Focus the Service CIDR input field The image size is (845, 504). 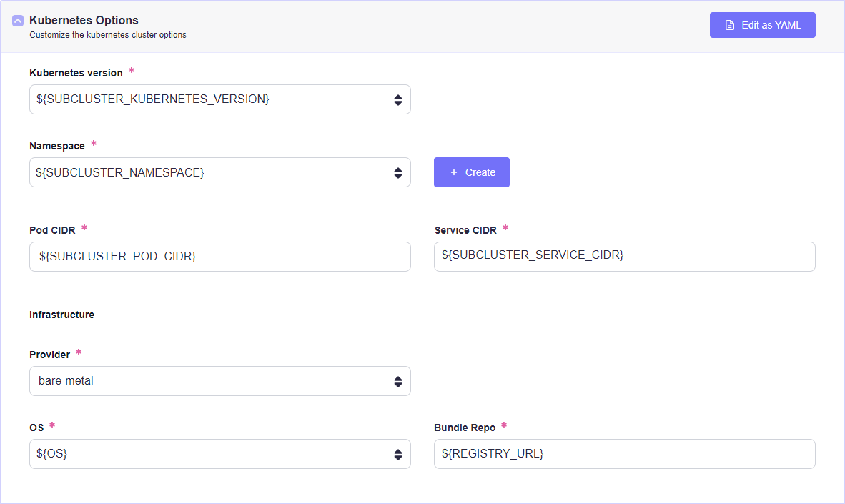624,257
